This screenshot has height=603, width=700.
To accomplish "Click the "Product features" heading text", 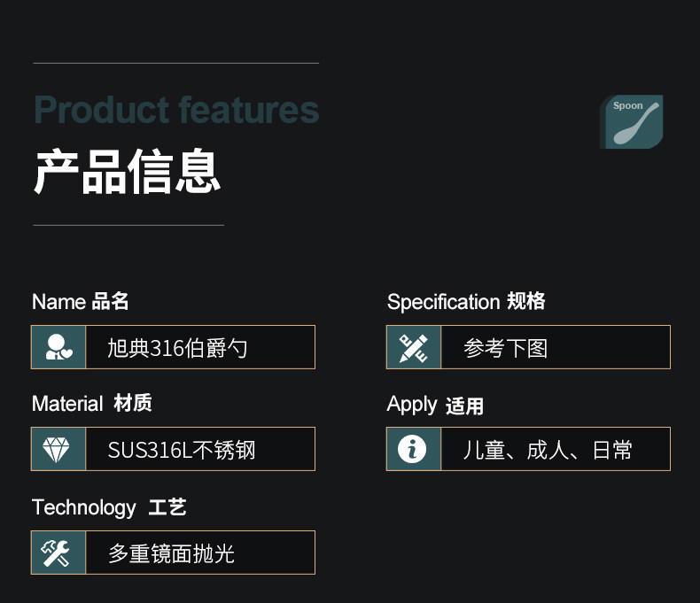I will (x=176, y=111).
